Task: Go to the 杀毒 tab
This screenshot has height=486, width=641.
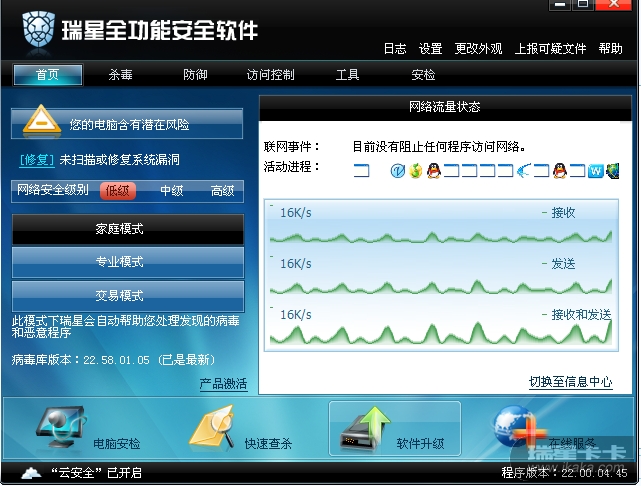Action: [121, 75]
